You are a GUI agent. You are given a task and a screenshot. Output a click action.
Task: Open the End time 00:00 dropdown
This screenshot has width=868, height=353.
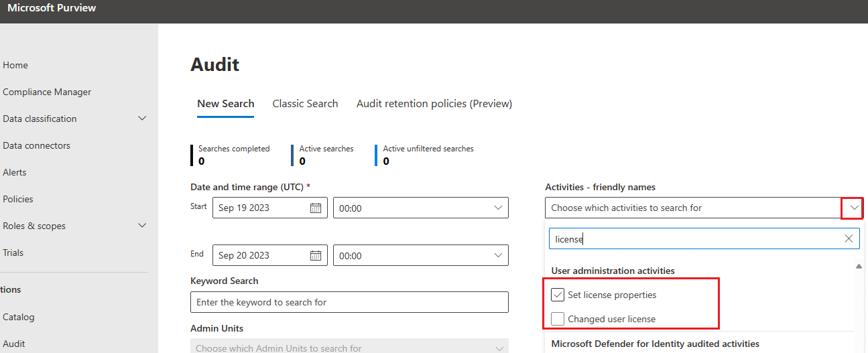coord(421,255)
